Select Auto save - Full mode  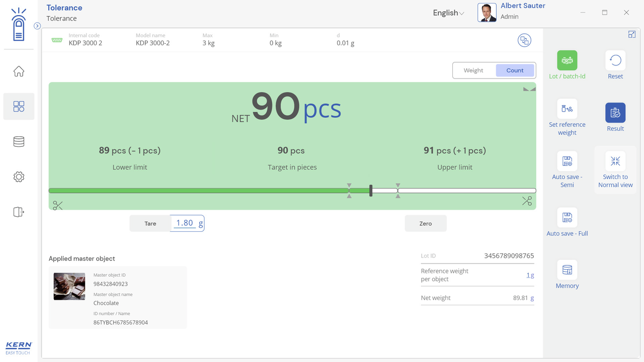[x=567, y=218]
